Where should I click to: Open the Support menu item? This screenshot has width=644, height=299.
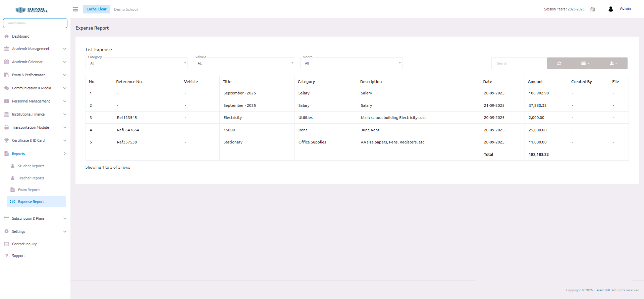pos(18,256)
